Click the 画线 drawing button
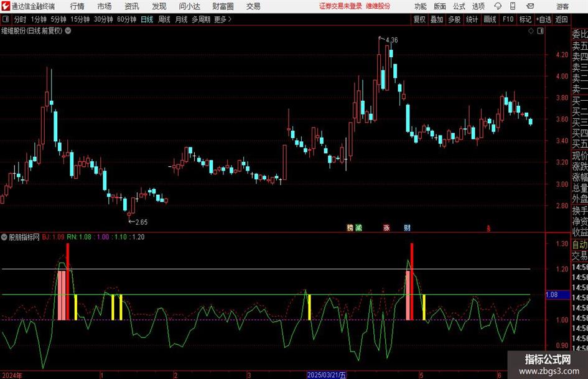The width and height of the screenshot is (588, 379). click(490, 19)
